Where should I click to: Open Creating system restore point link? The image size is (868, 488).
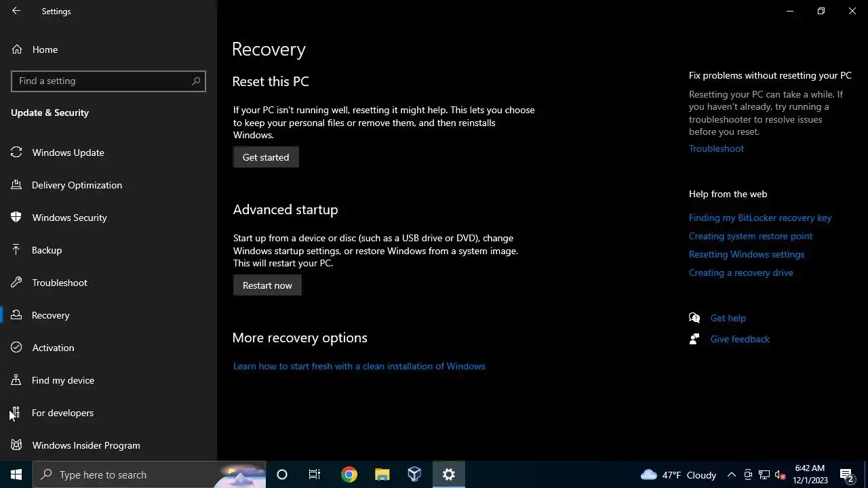pos(751,236)
